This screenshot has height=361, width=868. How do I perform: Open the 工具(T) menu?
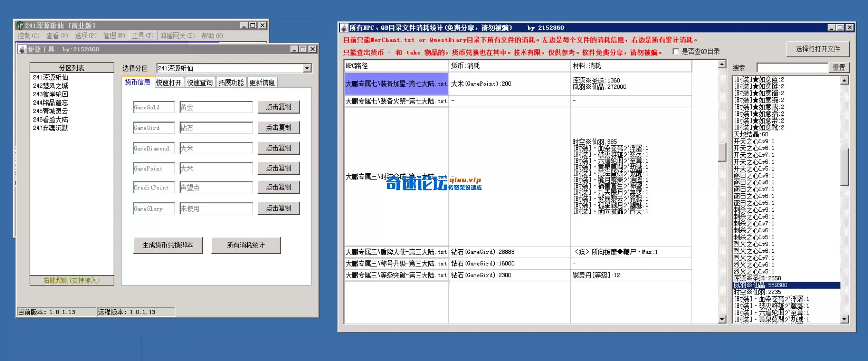(142, 36)
